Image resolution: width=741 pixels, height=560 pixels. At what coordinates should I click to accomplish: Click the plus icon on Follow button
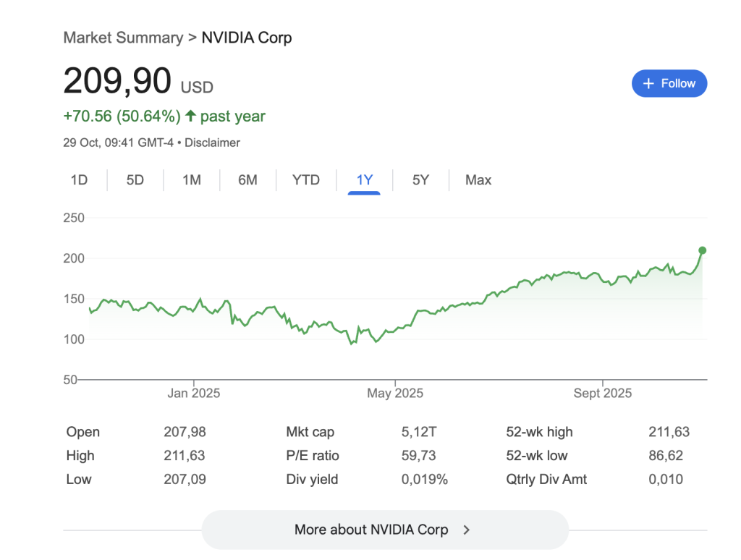click(x=648, y=84)
